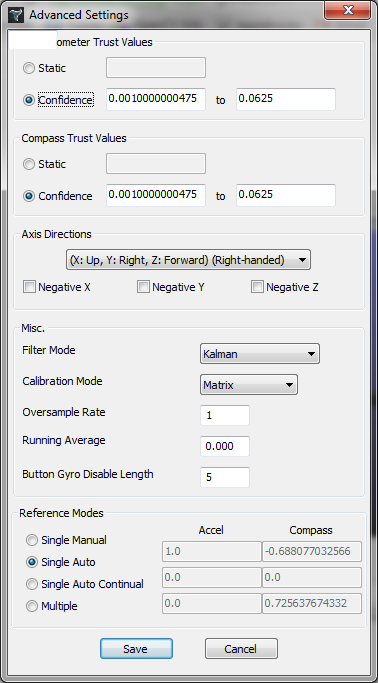This screenshot has height=683, width=378.
Task: Click the Compass Trust Values group label
Action: pyautogui.click(x=74, y=138)
